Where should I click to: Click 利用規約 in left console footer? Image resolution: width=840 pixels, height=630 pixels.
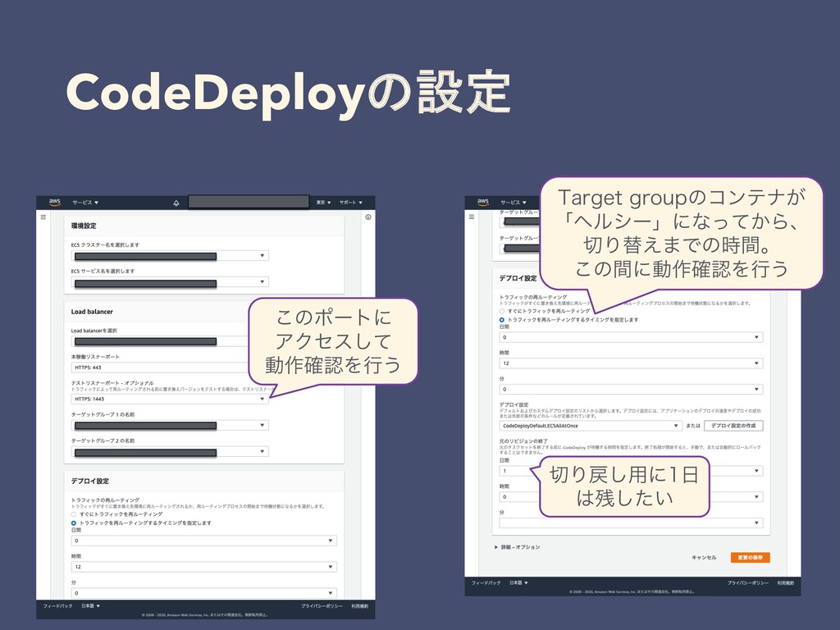(359, 606)
